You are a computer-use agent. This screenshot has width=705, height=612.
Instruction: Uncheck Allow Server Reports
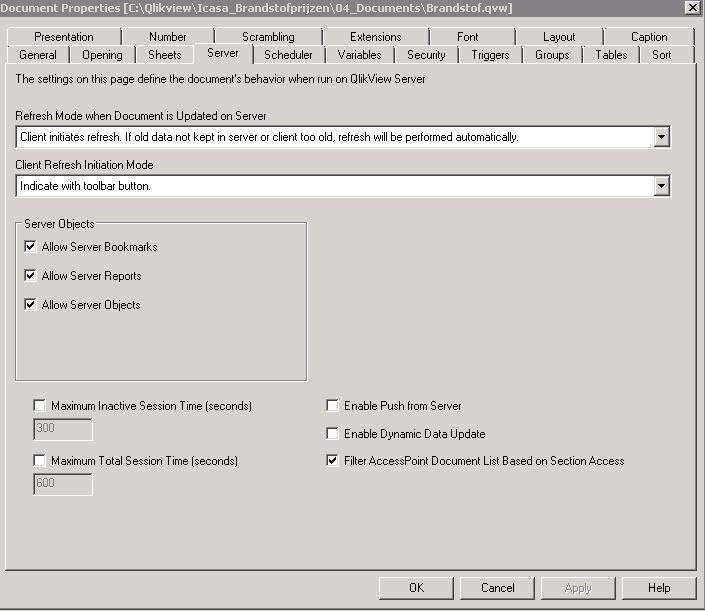point(30,275)
